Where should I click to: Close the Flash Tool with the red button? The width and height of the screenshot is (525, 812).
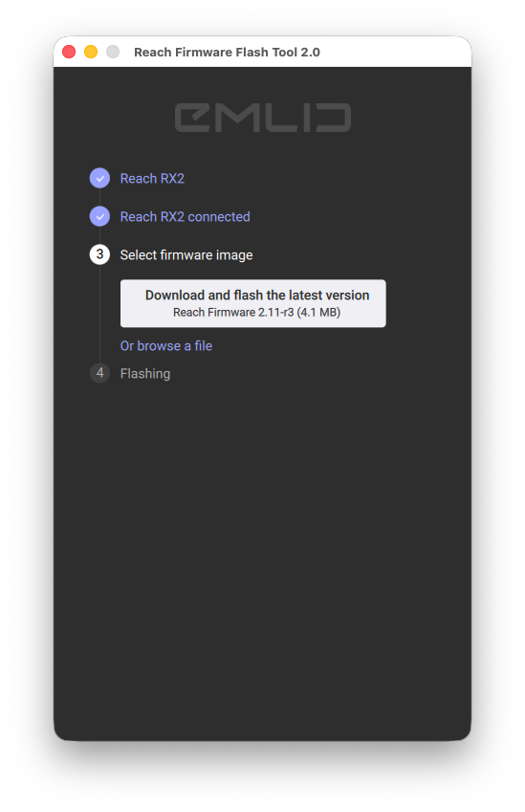tap(69, 52)
